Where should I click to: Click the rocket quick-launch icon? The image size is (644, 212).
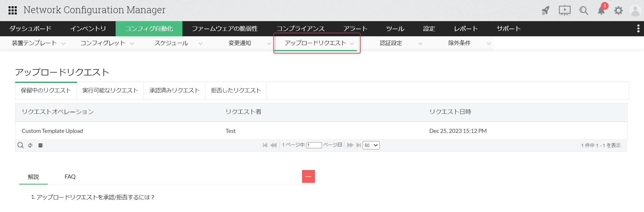(546, 11)
